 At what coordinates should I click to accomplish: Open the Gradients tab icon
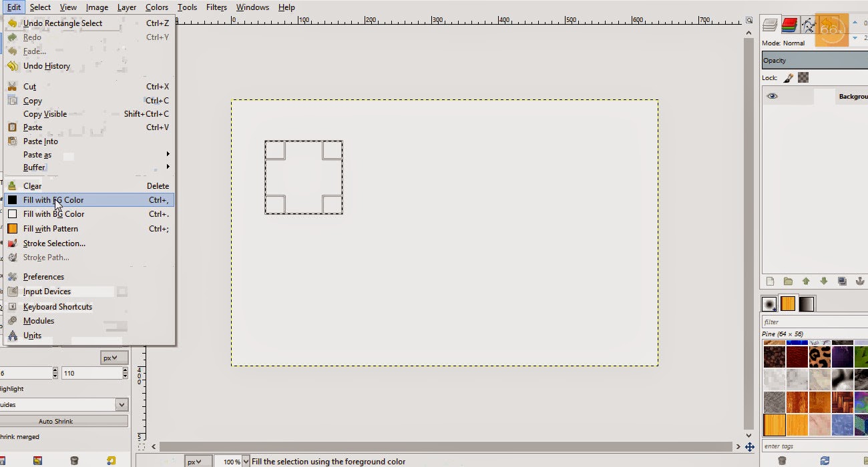(807, 304)
